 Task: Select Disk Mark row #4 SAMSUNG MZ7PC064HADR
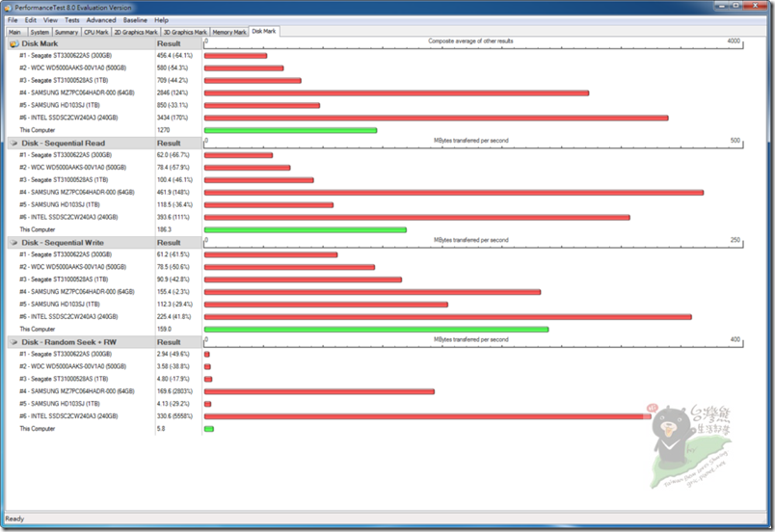click(x=76, y=93)
